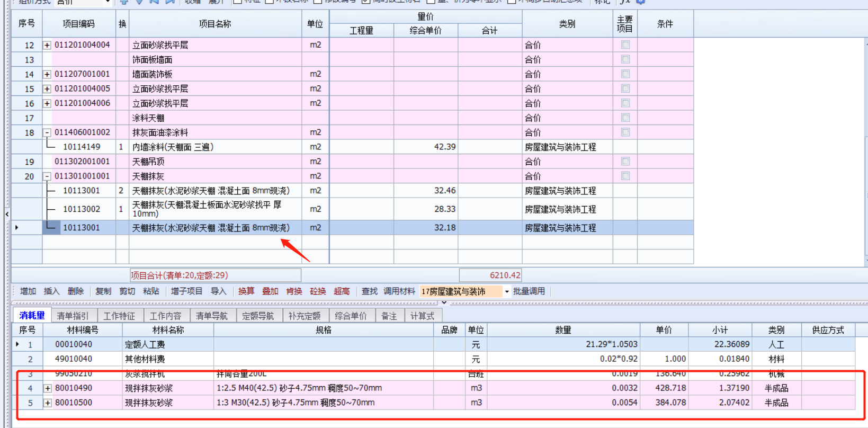
Task: Click the 复制 button
Action: tap(103, 291)
